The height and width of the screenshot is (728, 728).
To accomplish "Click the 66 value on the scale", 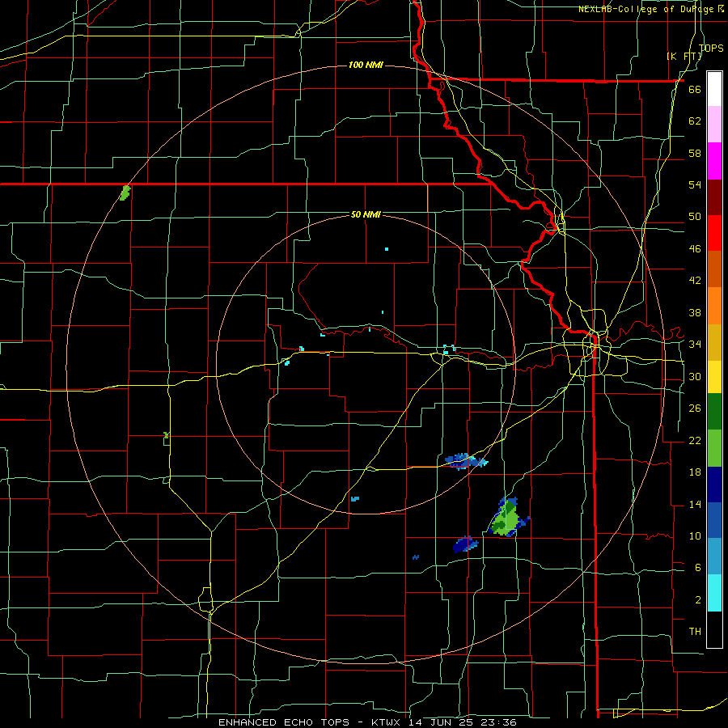I will (x=695, y=90).
